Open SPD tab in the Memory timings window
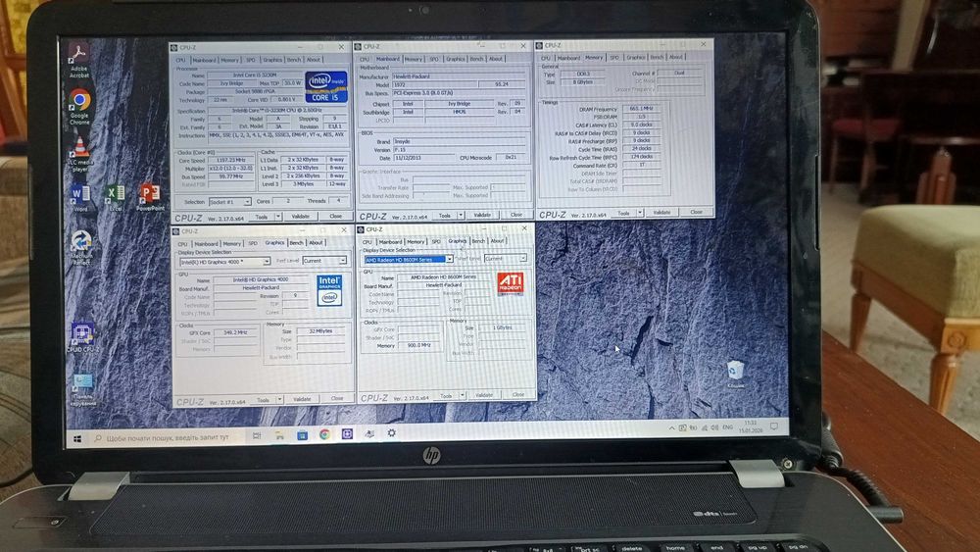Image resolution: width=980 pixels, height=552 pixels. 614,57
